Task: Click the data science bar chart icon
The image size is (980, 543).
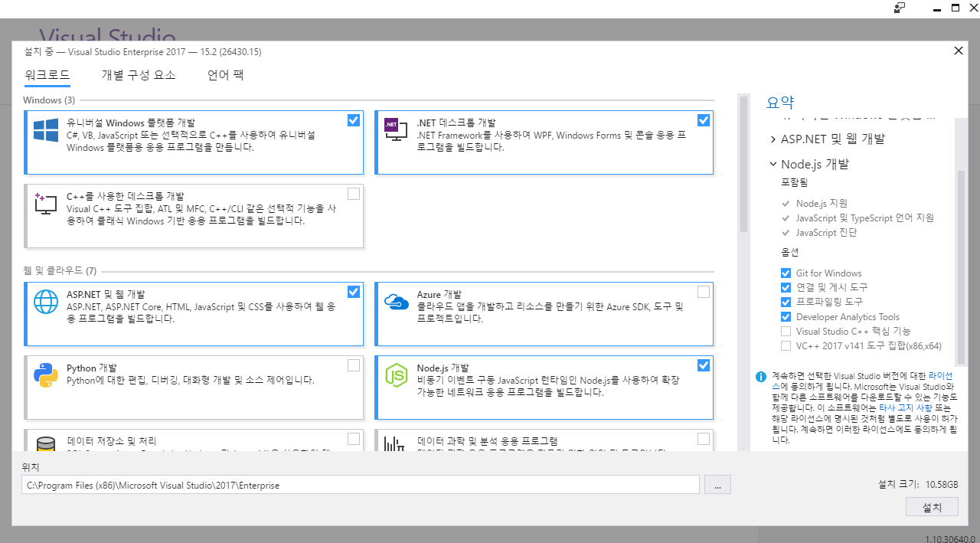Action: pyautogui.click(x=394, y=444)
